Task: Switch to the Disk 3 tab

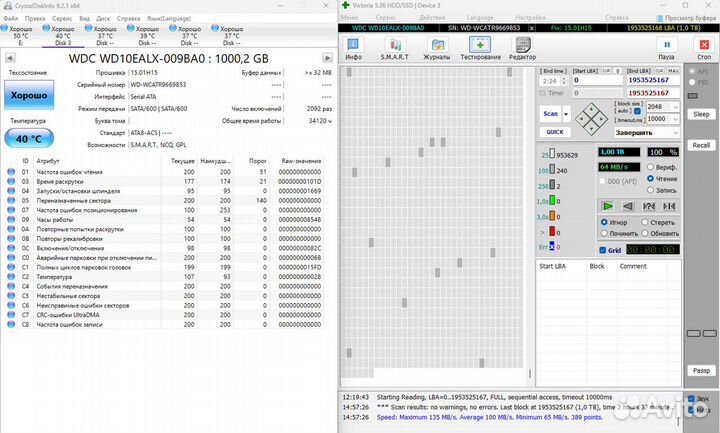Action: 63,37
